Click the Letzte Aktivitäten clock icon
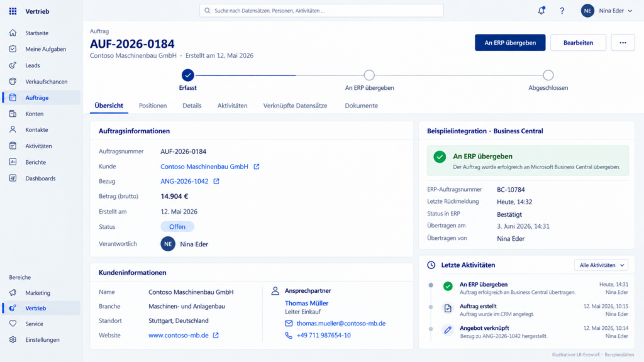This screenshot has height=362, width=644. pos(431,265)
